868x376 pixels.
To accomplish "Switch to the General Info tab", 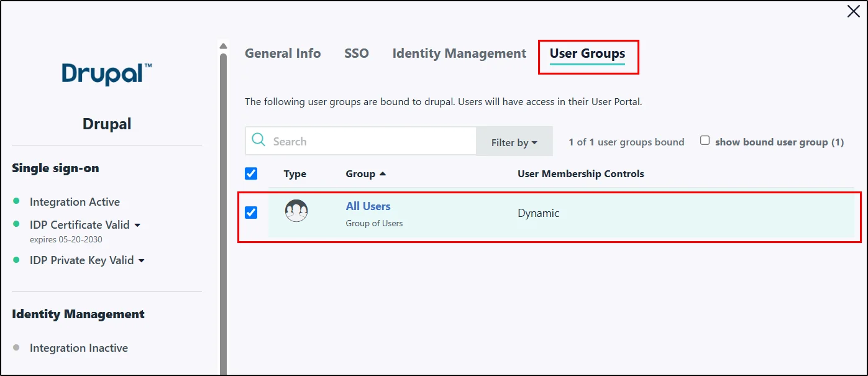I will pos(283,53).
